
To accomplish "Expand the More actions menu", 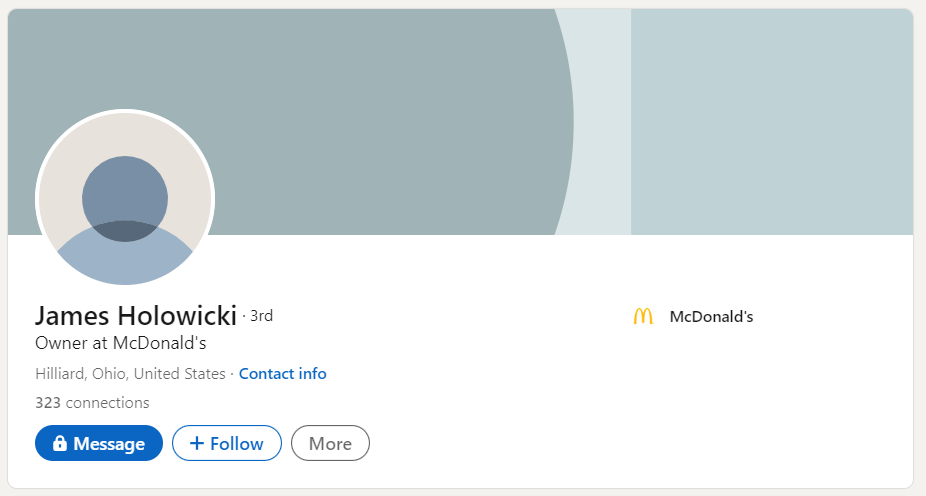I will (x=330, y=444).
